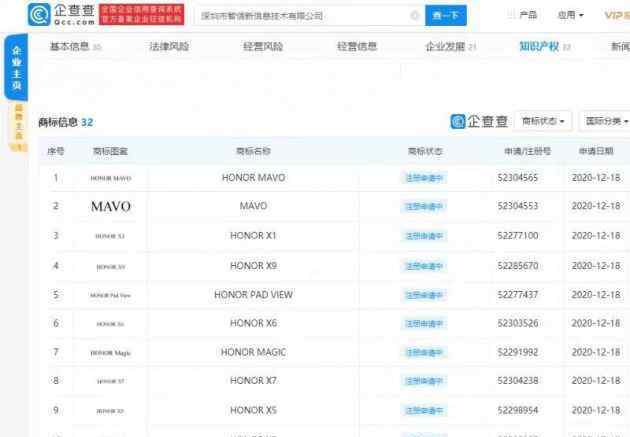This screenshot has height=437, width=630.
Task: Click the 商标名称 column header
Action: tap(253, 151)
